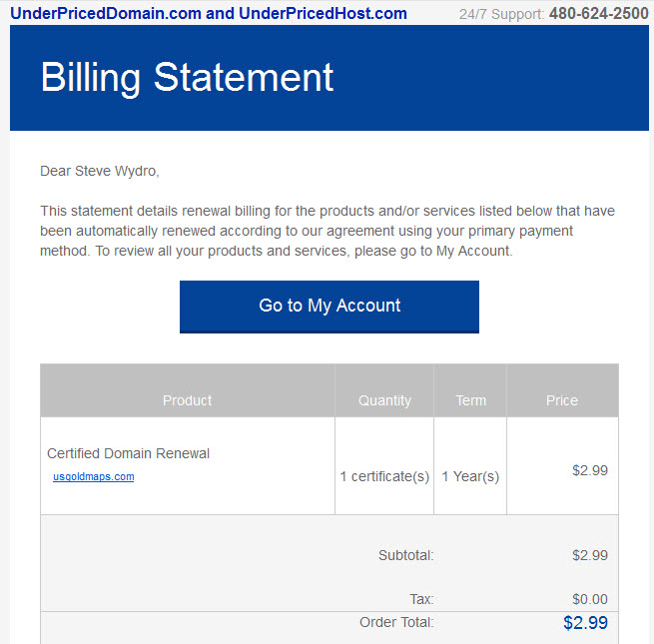Open the usgoldmaps.com domain link
654x644 pixels.
94,476
